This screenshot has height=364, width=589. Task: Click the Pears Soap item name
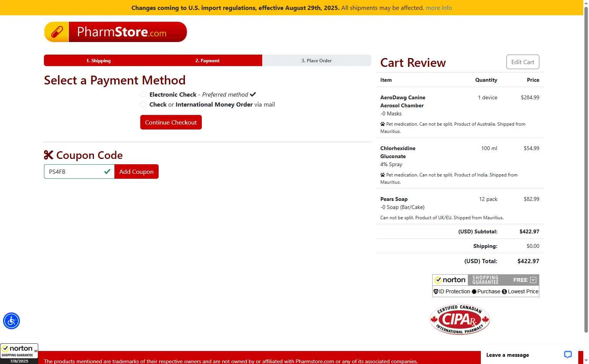click(394, 199)
